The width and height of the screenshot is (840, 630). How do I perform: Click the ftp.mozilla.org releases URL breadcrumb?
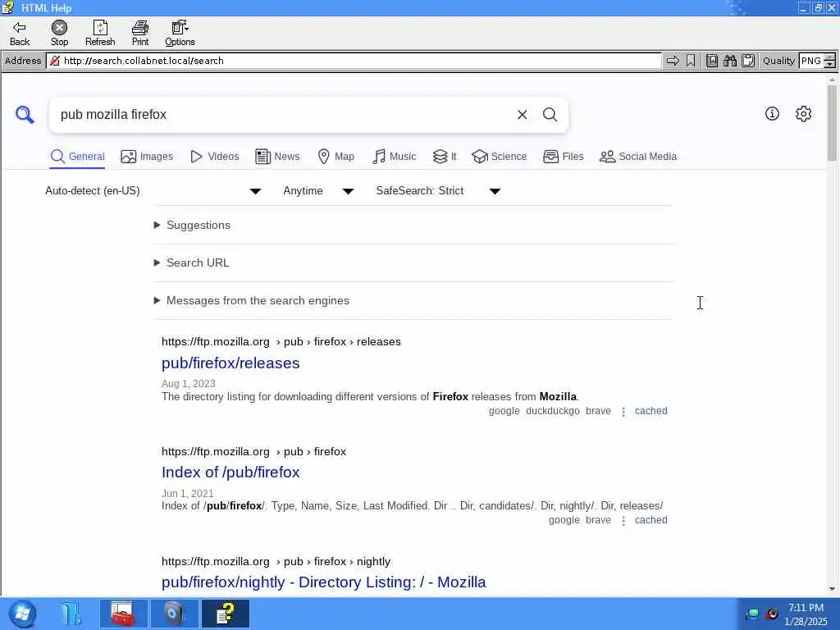(x=281, y=342)
